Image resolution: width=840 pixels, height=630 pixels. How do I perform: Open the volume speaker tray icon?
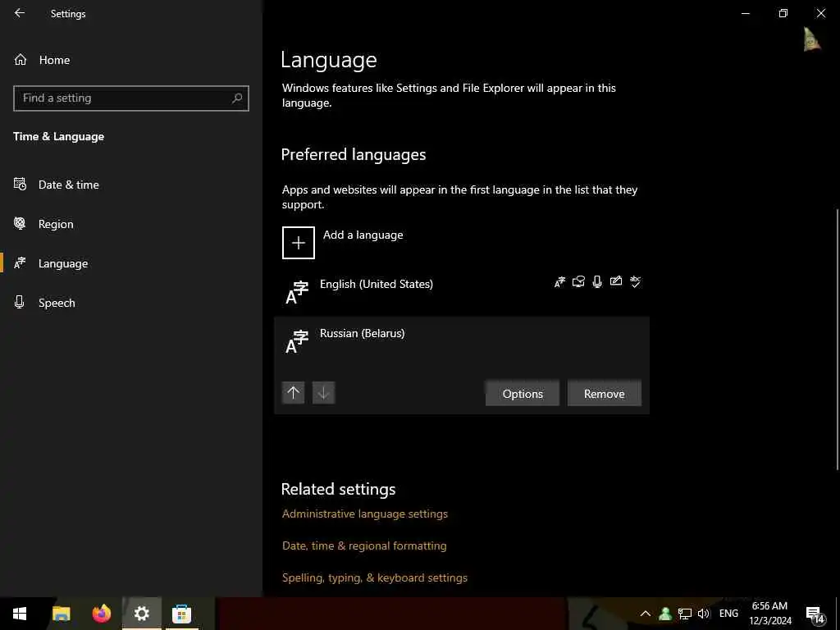pyautogui.click(x=703, y=614)
